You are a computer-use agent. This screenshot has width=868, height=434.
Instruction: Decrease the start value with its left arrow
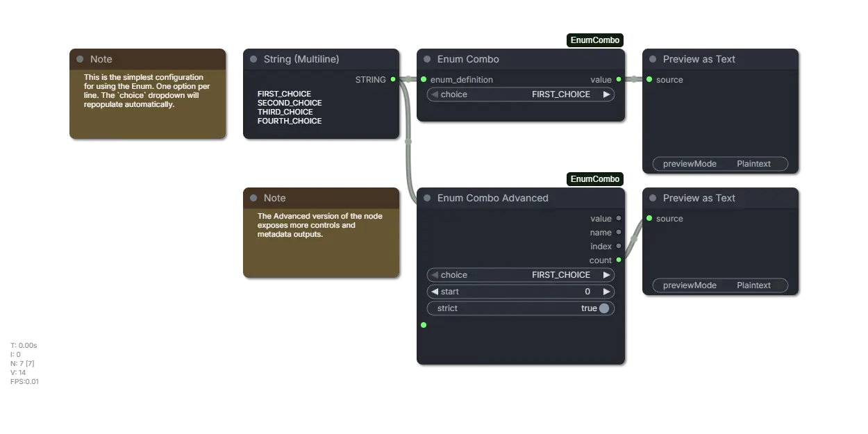(x=435, y=292)
